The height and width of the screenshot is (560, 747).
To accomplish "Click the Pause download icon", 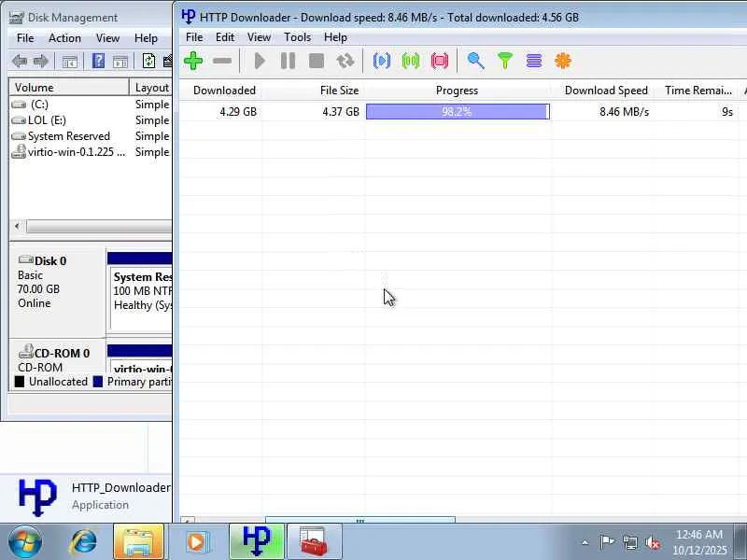I will coord(288,61).
